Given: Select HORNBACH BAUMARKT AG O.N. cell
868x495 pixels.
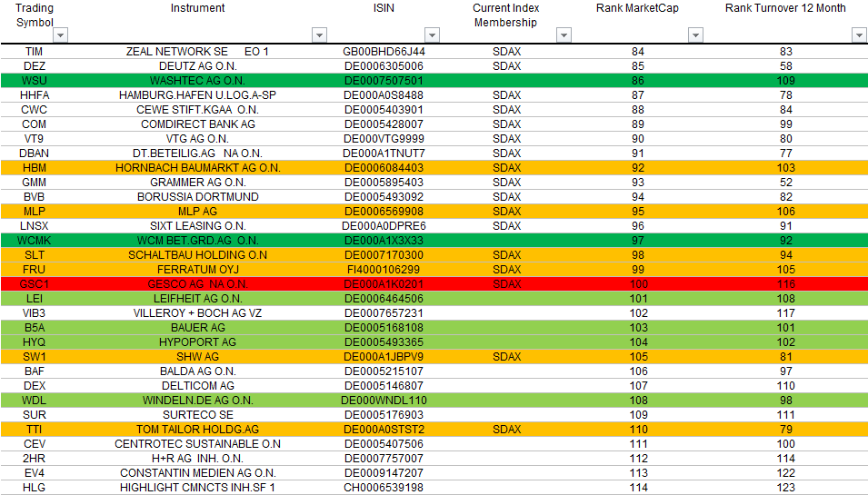Looking at the screenshot, I should coord(197,168).
